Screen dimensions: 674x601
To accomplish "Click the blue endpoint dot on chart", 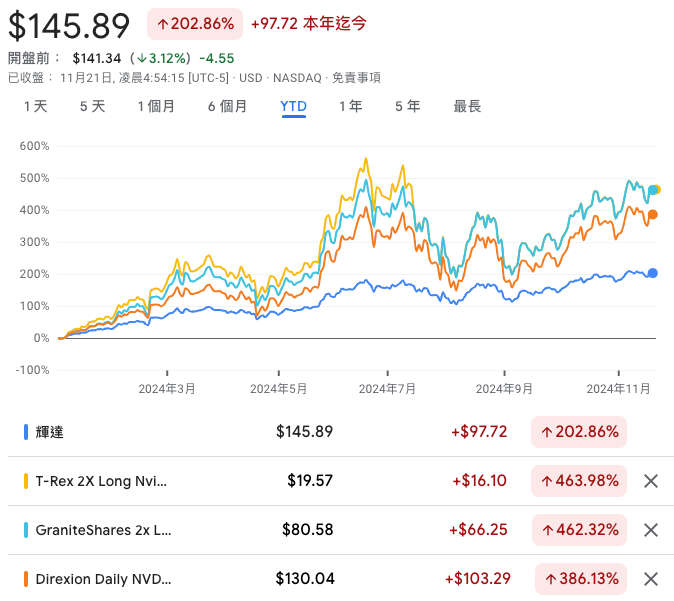I will [653, 273].
